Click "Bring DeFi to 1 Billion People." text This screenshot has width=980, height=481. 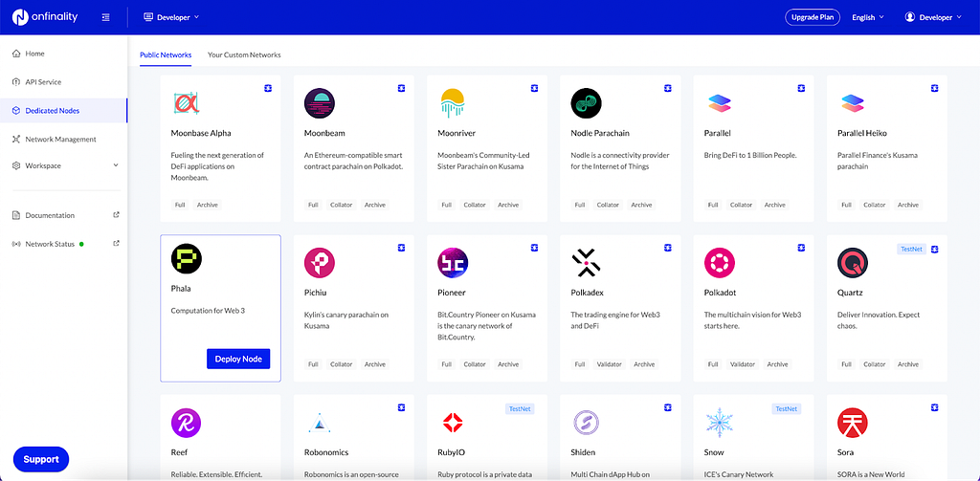tap(748, 155)
